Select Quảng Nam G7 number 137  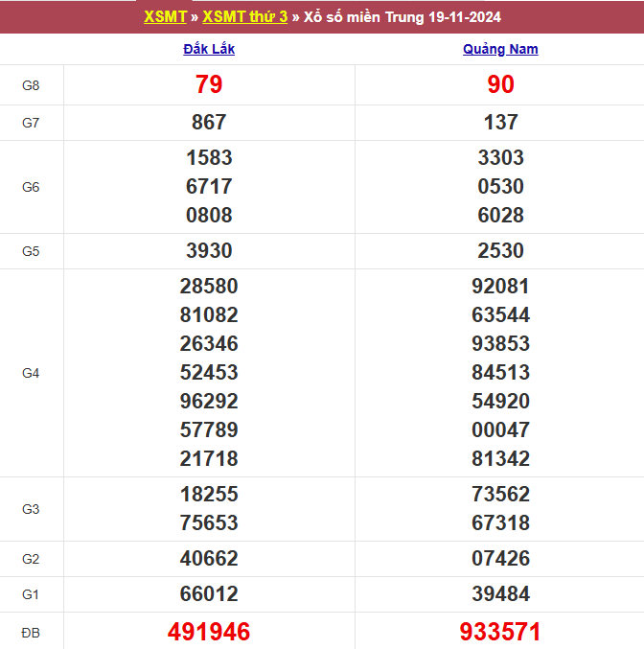click(x=500, y=122)
